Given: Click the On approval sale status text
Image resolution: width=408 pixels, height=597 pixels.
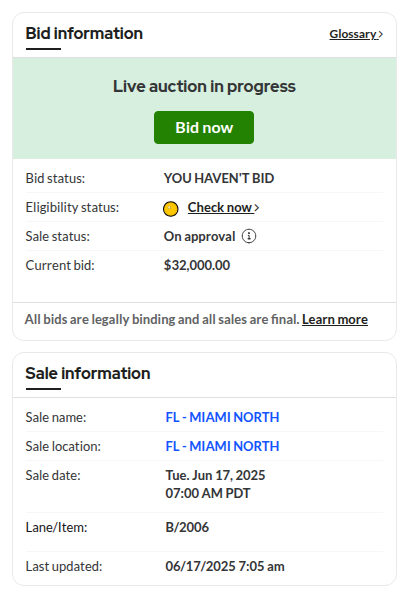Looking at the screenshot, I should pos(199,236).
